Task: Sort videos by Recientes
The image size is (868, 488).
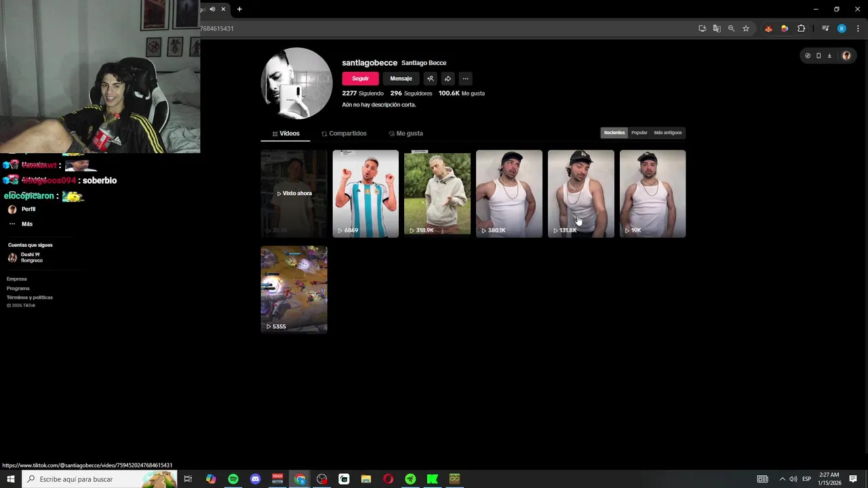Action: (614, 133)
